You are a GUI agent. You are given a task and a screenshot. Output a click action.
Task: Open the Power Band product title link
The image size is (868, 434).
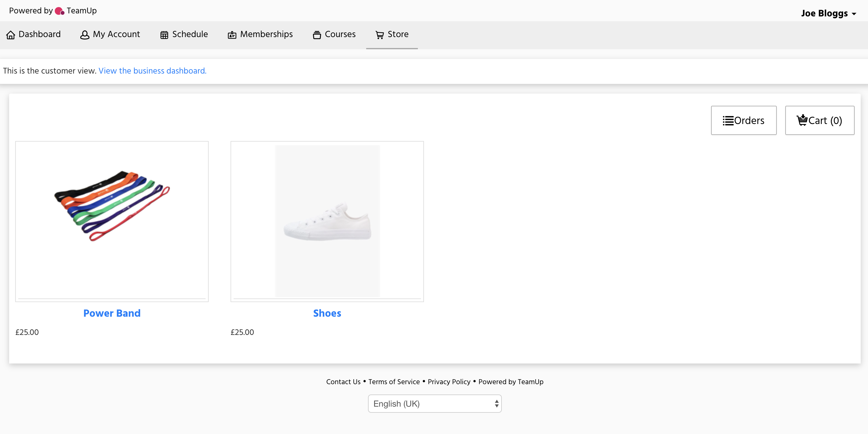tap(112, 313)
